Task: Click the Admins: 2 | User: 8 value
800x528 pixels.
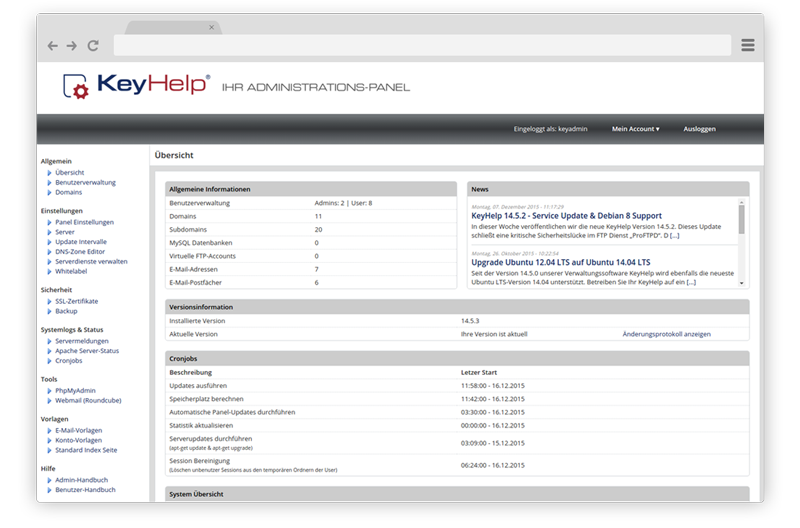Action: click(343, 203)
